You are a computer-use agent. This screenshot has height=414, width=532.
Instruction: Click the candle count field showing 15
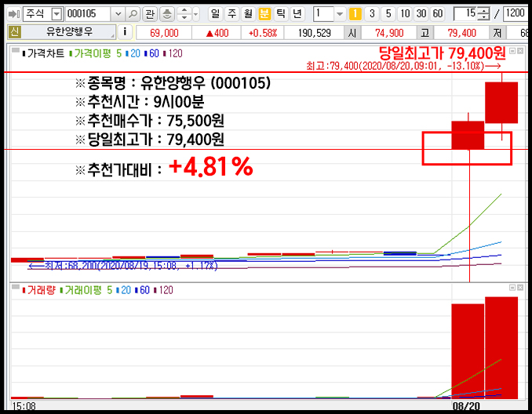(x=465, y=14)
